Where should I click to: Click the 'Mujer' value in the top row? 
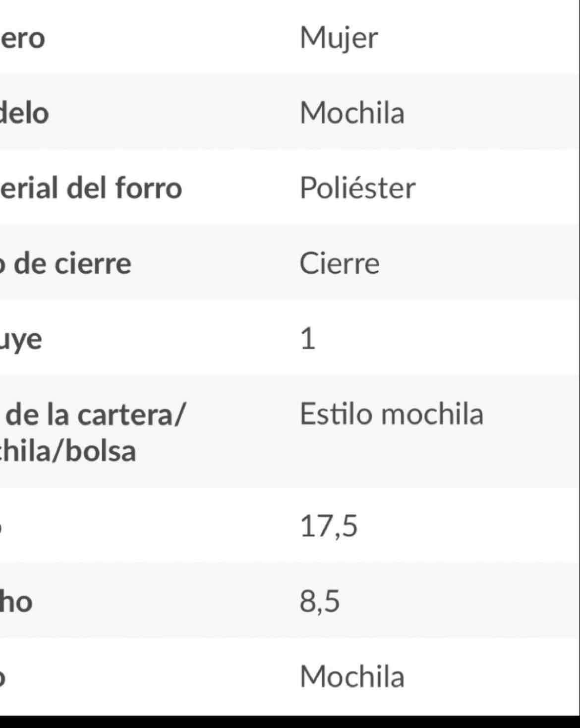(x=339, y=38)
